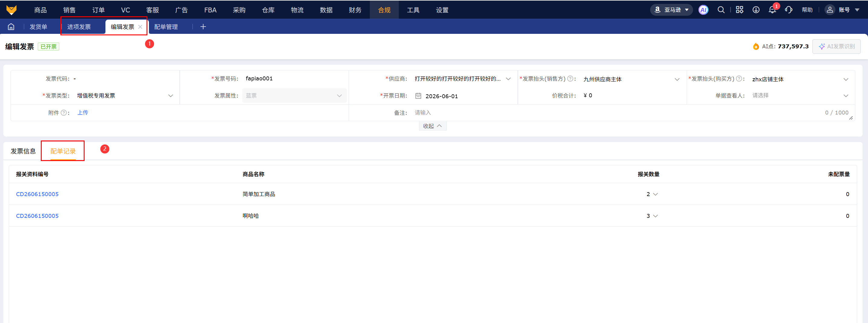Click the 已开票 status tag
This screenshot has width=868, height=323.
[49, 47]
